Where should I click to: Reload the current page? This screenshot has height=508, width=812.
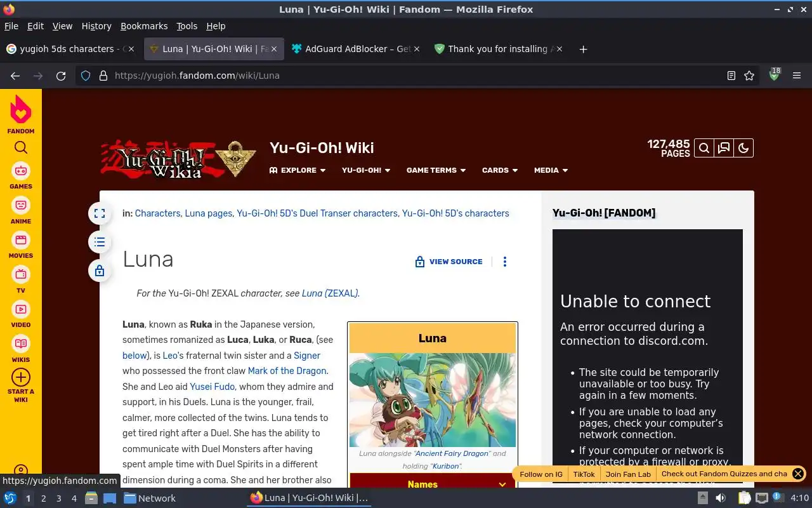[61, 76]
